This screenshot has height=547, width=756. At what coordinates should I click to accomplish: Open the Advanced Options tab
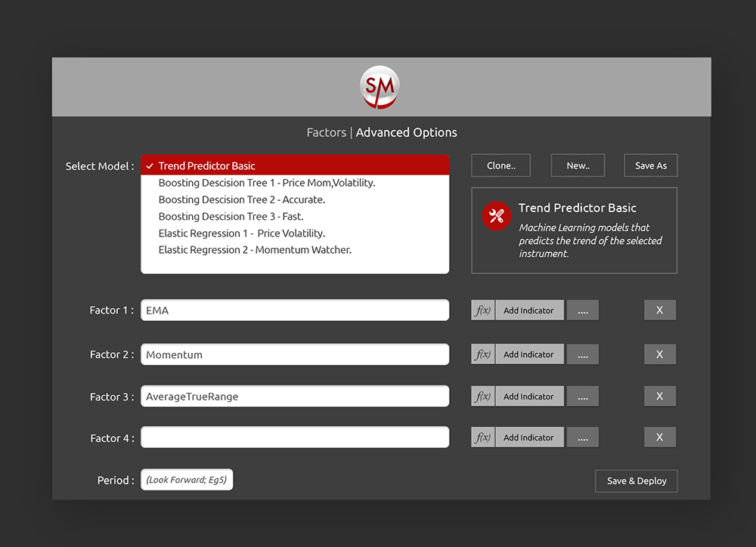click(406, 132)
